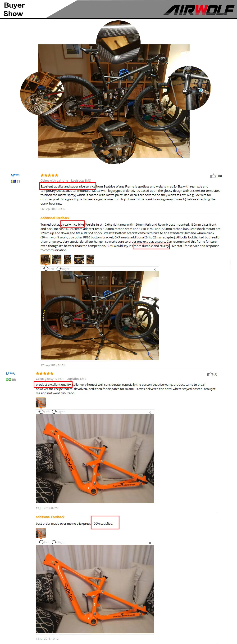Click the thumbs-up icon showing (10) likes
237x644 pixels.
pyautogui.click(x=213, y=176)
